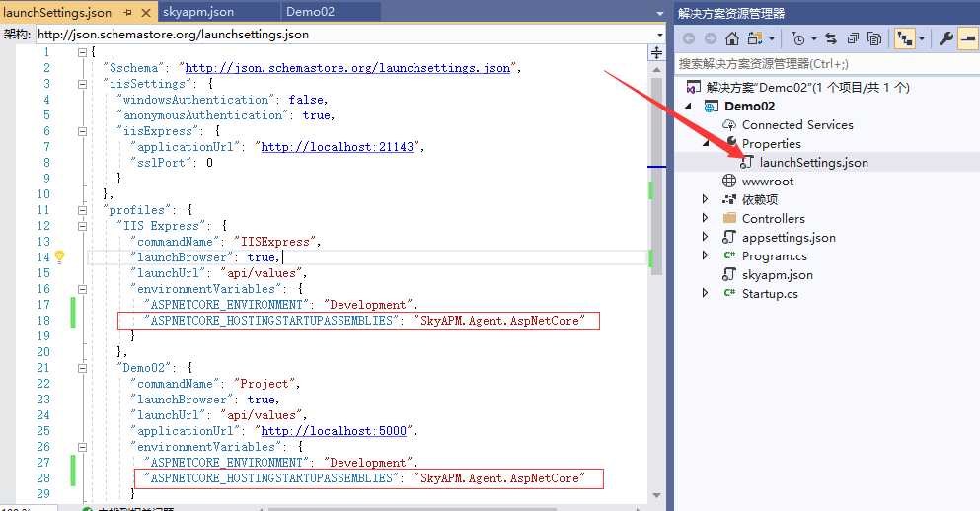This screenshot has height=511, width=980.
Task: Click Back button in Solution Explorer toolbar
Action: 689,38
